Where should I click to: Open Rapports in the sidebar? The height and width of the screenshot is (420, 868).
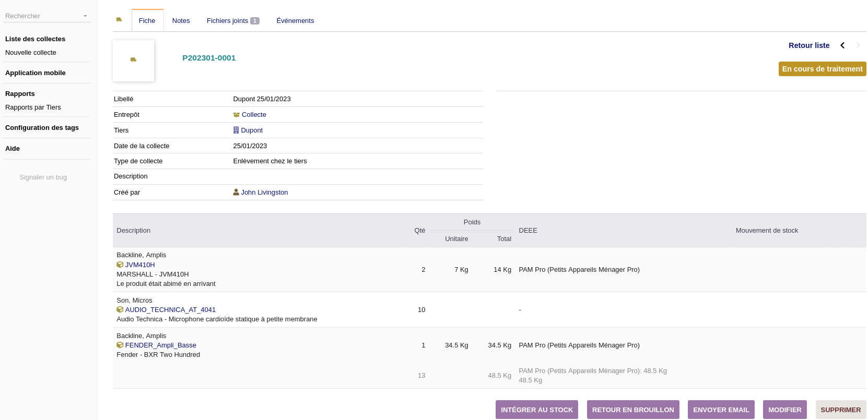[x=20, y=94]
